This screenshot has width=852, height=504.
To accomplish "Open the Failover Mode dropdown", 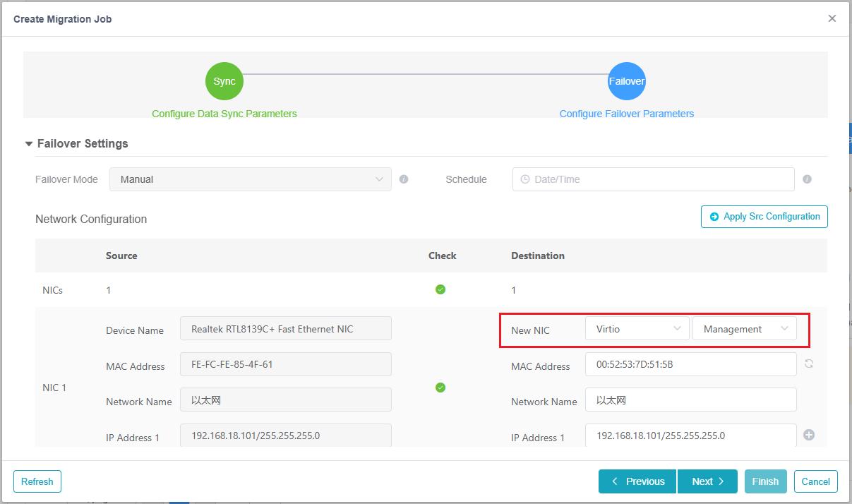I will [251, 179].
